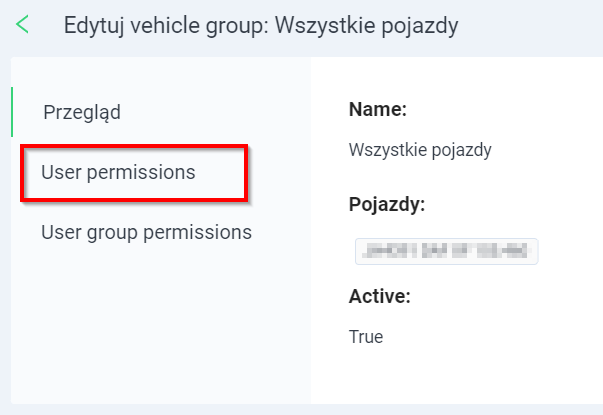603x415 pixels.
Task: Click Wszystkie pojazdy in the page heading
Action: [x=366, y=26]
